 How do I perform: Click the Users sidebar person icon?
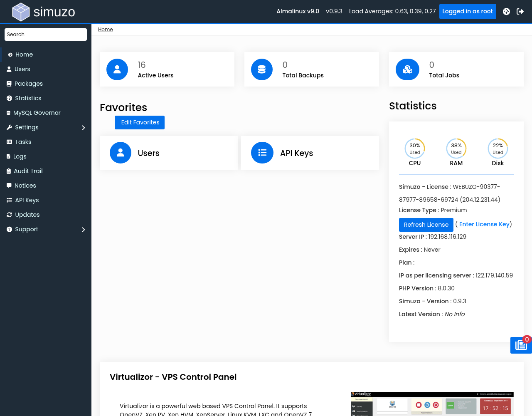9,69
